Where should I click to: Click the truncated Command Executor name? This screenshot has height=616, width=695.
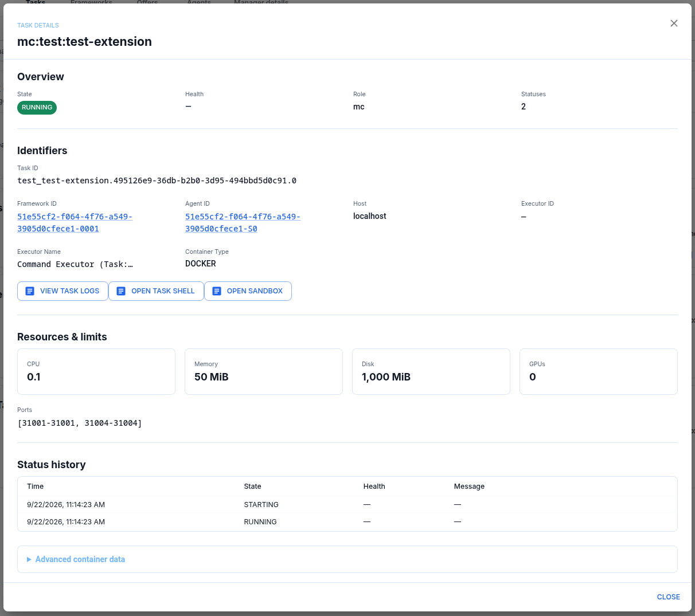pyautogui.click(x=75, y=264)
